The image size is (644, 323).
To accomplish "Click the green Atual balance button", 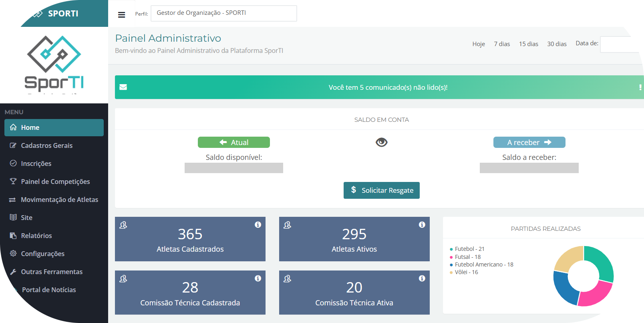I will click(233, 142).
